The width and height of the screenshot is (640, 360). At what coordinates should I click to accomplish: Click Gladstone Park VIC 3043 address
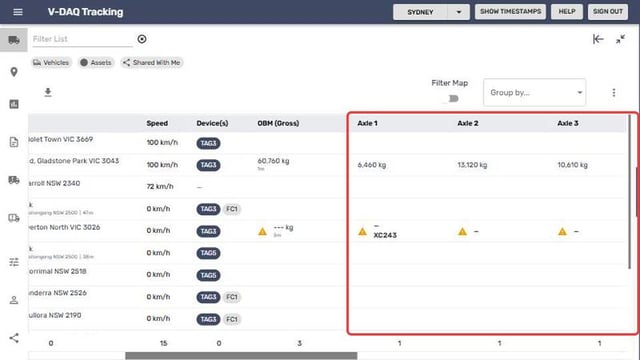click(74, 161)
